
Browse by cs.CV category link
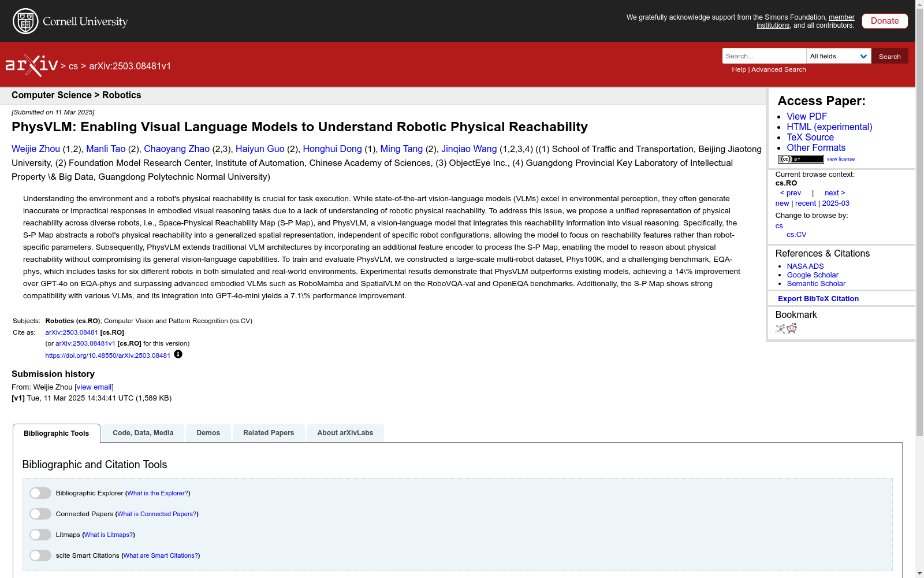point(796,235)
